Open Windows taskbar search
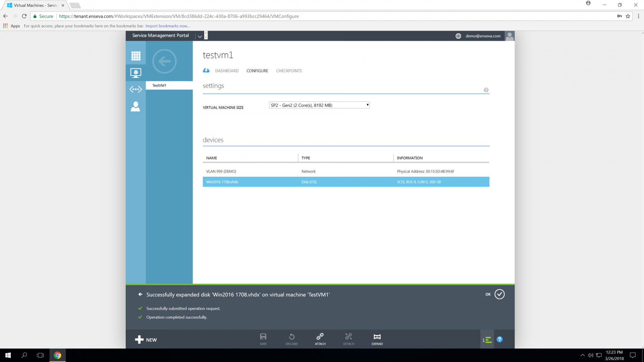 coord(24,355)
